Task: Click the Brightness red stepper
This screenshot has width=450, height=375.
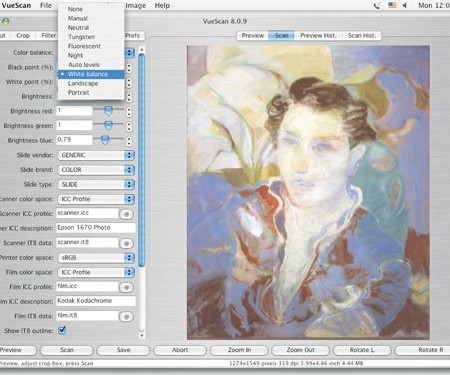Action: [x=129, y=112]
